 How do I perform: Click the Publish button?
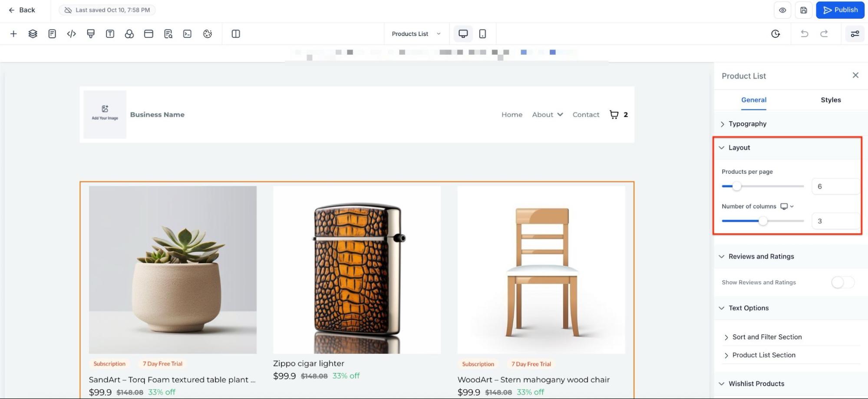840,10
